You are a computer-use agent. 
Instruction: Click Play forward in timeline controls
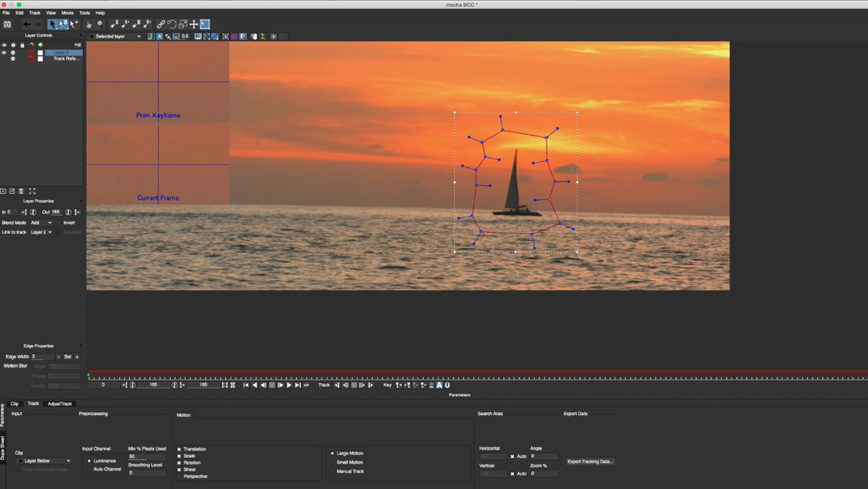pyautogui.click(x=289, y=385)
